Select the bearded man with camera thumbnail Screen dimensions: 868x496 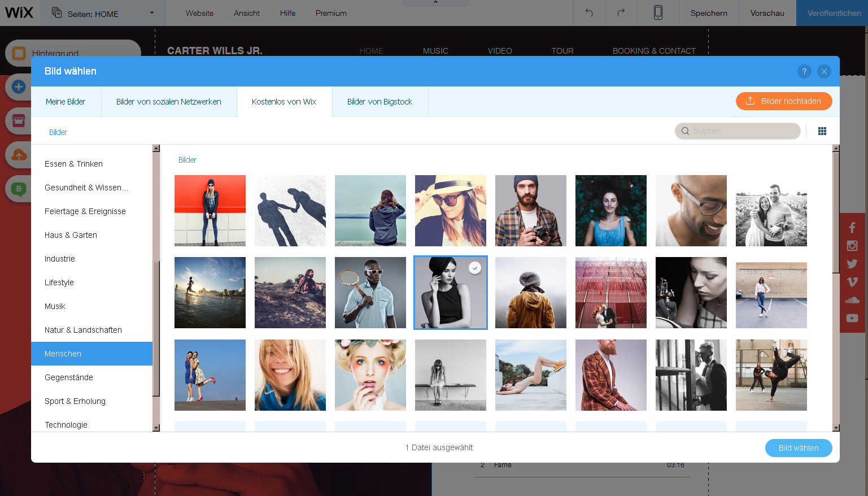tap(531, 211)
